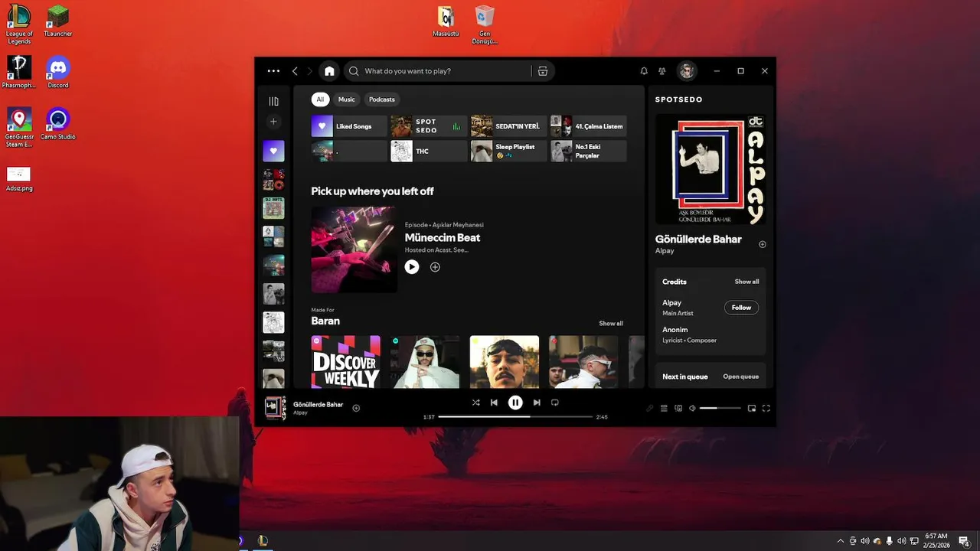Add Gönüllerde Bahar to Liked Songs in side panel
This screenshot has width=980, height=551.
762,245
